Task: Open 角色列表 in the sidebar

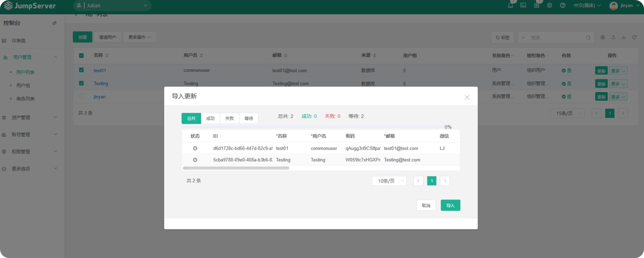Action: click(x=25, y=99)
